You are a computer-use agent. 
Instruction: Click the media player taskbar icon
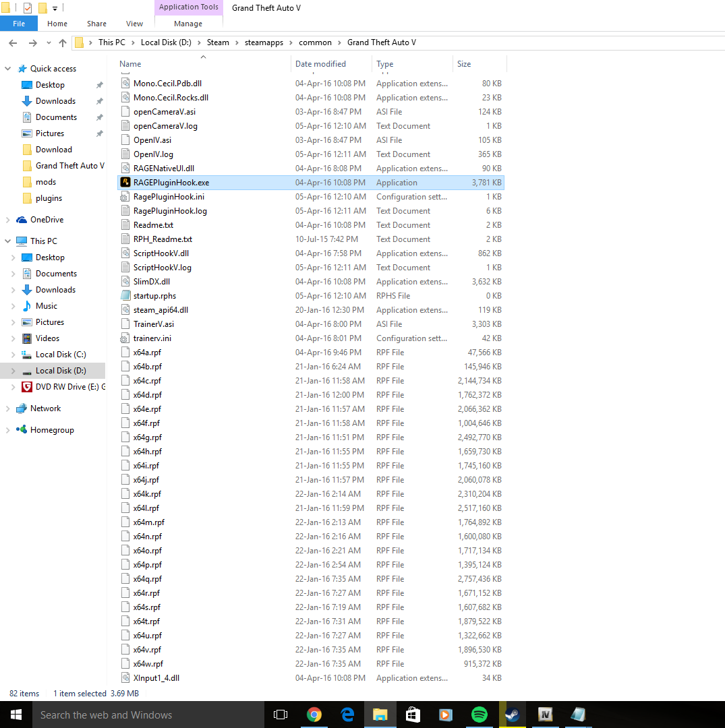[x=446, y=715]
